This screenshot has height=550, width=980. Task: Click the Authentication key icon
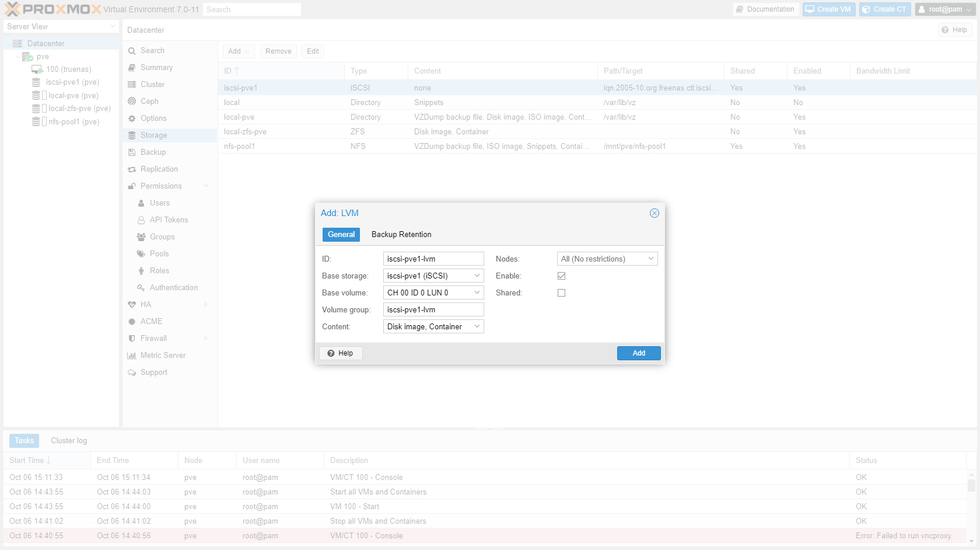point(141,288)
